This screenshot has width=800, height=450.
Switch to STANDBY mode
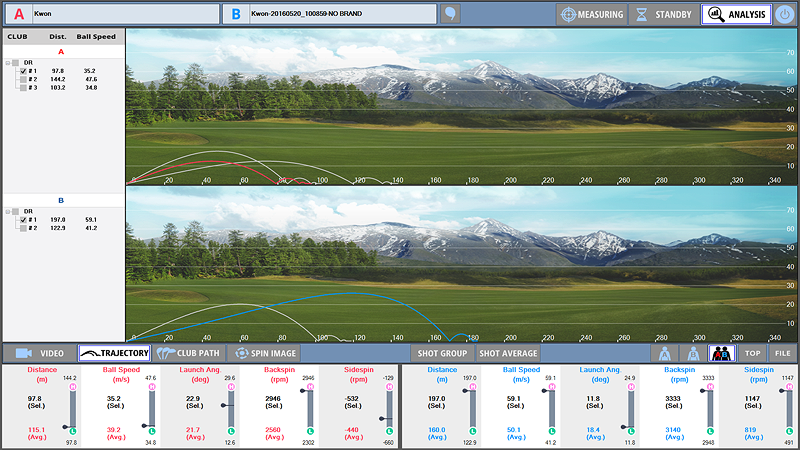click(x=663, y=14)
